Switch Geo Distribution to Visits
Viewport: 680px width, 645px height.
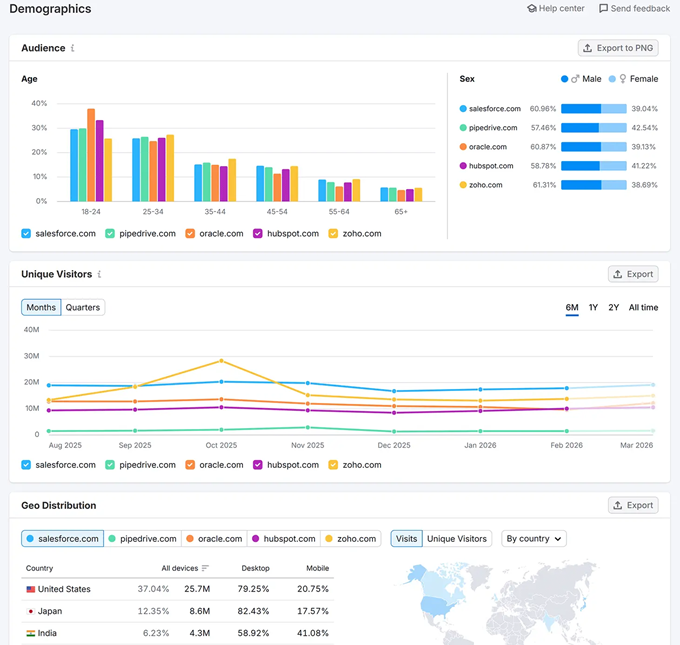tap(406, 538)
